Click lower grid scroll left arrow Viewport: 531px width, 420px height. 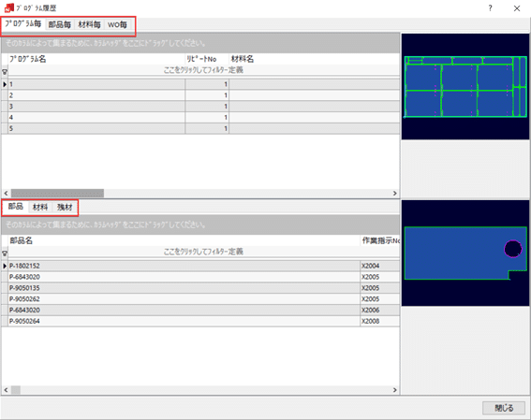click(x=6, y=390)
